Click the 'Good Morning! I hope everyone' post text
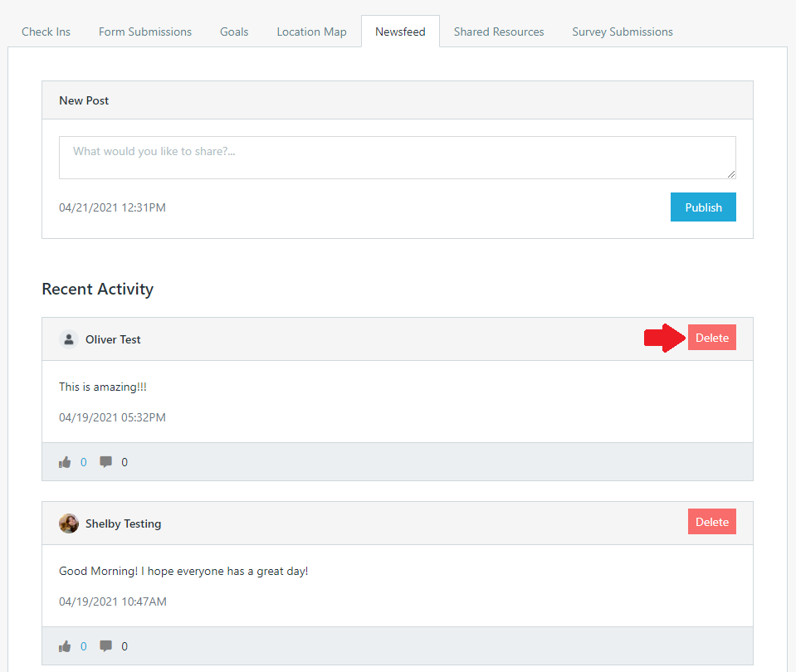Image resolution: width=796 pixels, height=672 pixels. point(183,571)
